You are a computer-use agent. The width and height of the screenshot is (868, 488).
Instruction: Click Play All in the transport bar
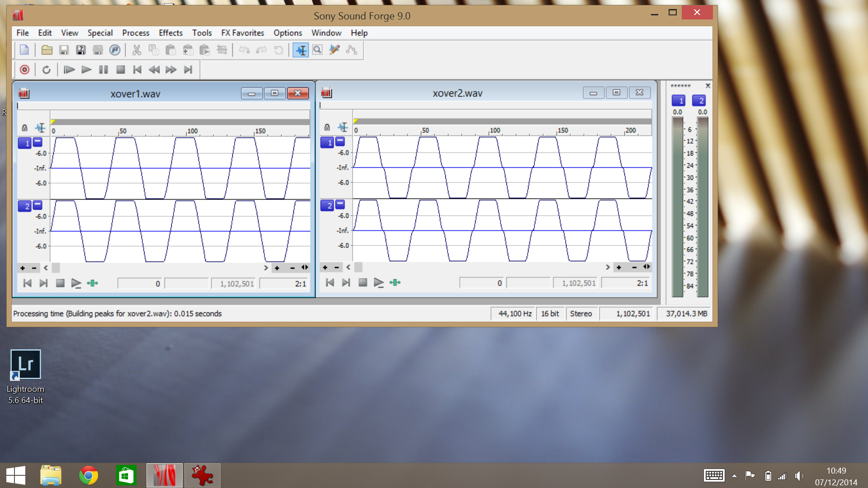(69, 70)
